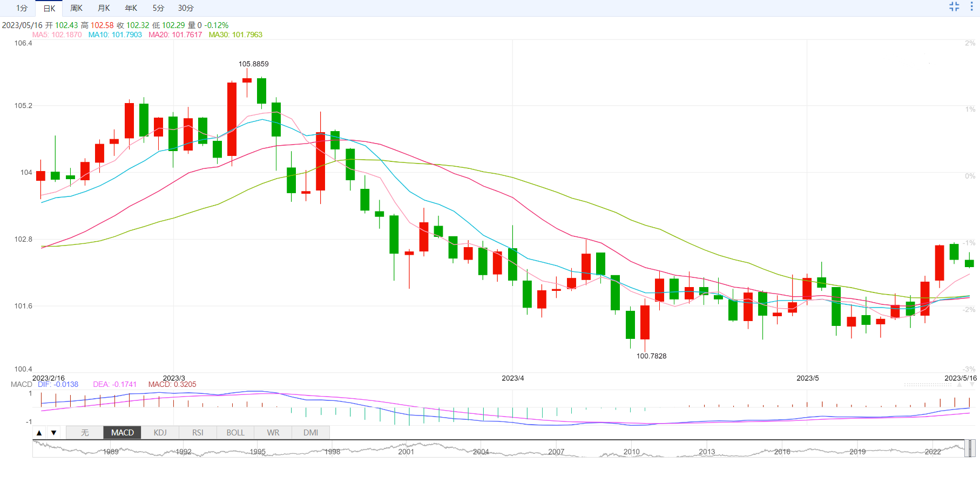Viewport: 980px width, 477px height.
Task: Select the 无 (none) indicator option
Action: [x=85, y=433]
